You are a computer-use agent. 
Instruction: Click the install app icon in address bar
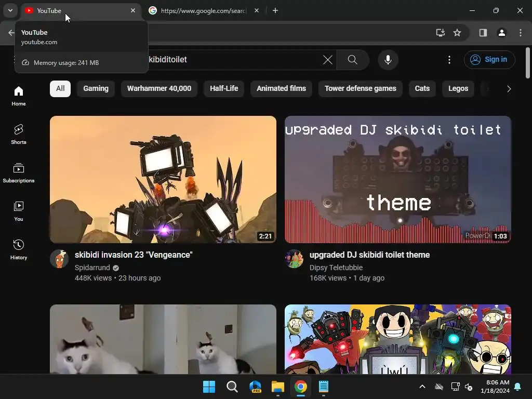(x=441, y=33)
